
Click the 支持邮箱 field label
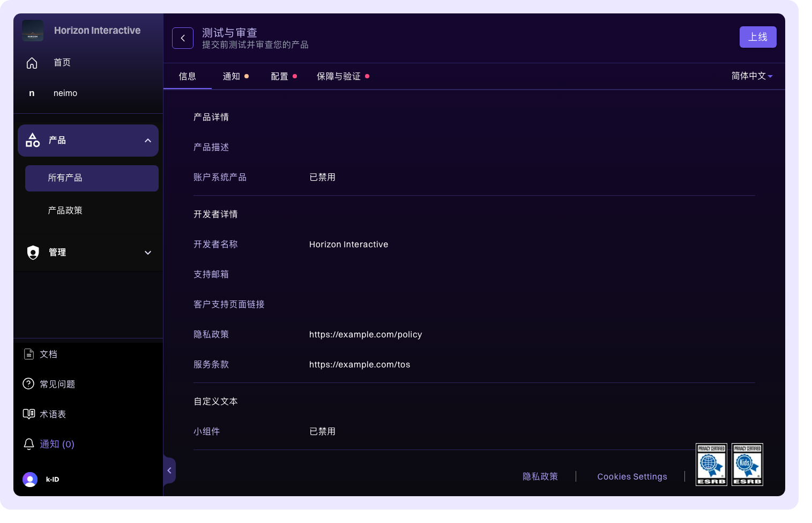(x=211, y=274)
